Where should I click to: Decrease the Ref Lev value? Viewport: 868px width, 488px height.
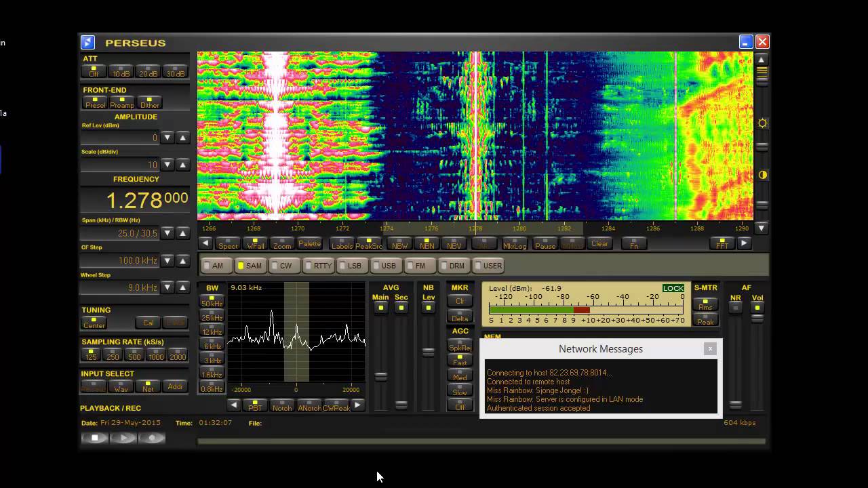167,138
